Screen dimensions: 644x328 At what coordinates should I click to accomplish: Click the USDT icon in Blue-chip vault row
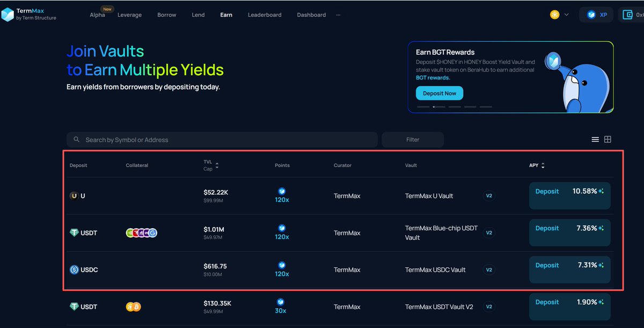pyautogui.click(x=74, y=233)
